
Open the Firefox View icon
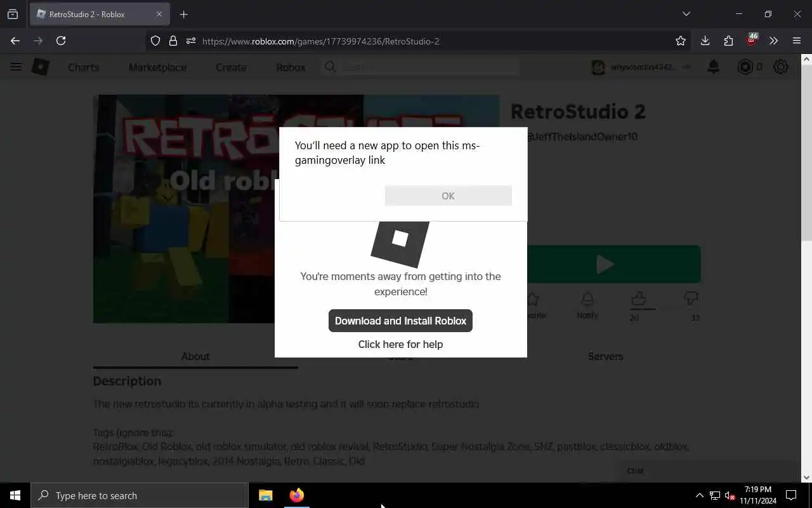13,14
